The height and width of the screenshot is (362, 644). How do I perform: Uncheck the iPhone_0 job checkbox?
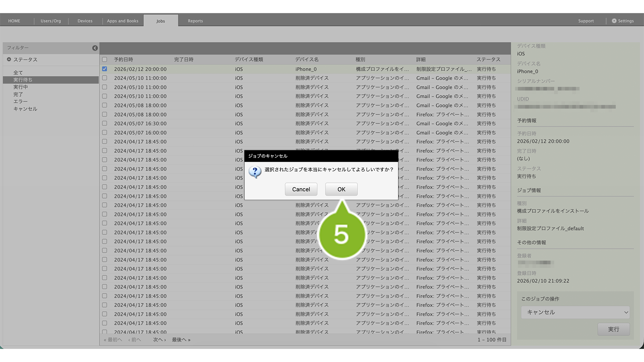point(105,69)
